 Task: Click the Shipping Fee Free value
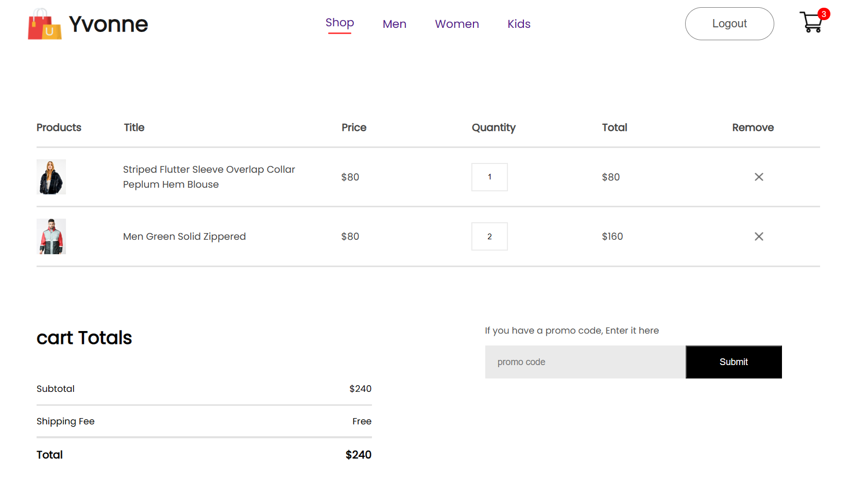(x=362, y=421)
